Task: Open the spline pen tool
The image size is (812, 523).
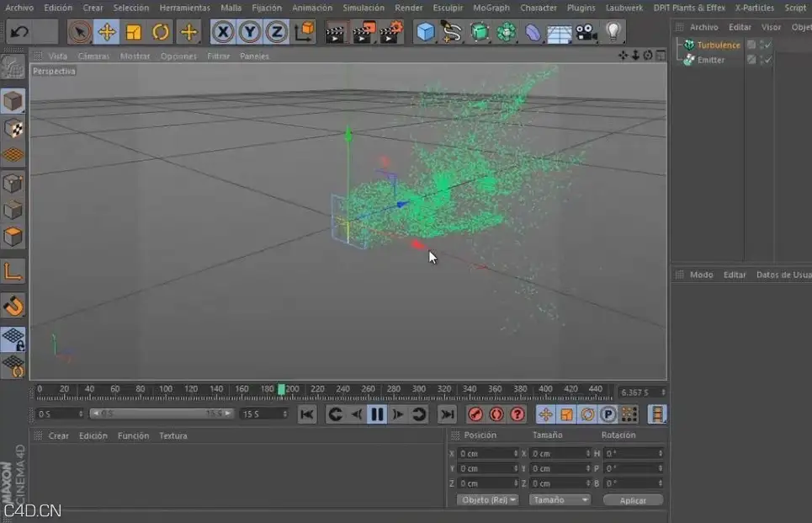Action: point(452,32)
